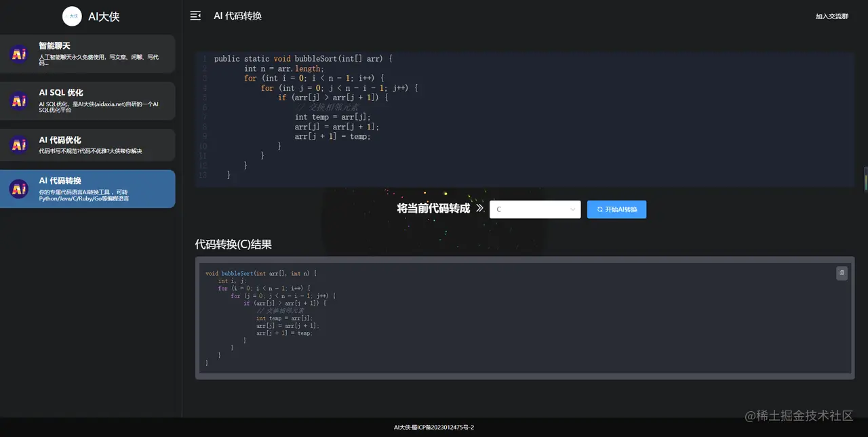Image resolution: width=868 pixels, height=437 pixels.
Task: Open the 智能聊天 menu item
Action: coord(87,54)
